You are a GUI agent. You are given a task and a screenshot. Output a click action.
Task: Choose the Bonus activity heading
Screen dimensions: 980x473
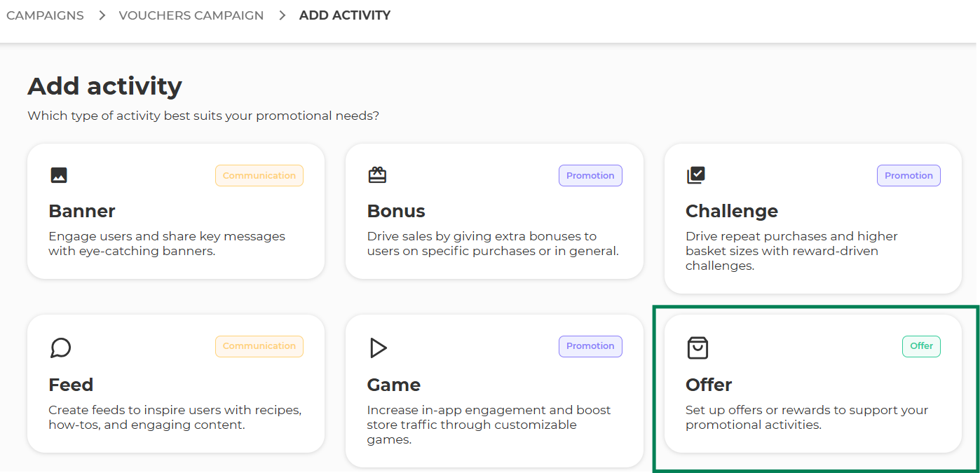pyautogui.click(x=396, y=211)
